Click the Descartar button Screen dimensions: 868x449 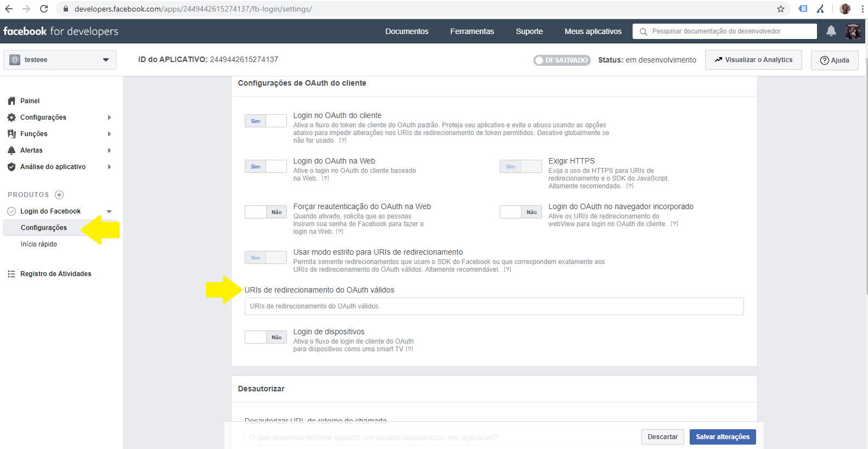click(663, 437)
